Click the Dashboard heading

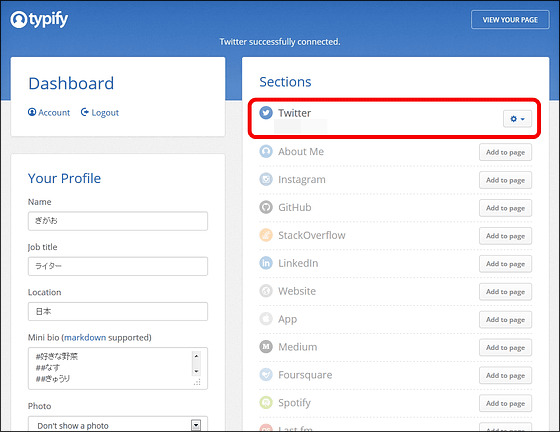tap(71, 83)
